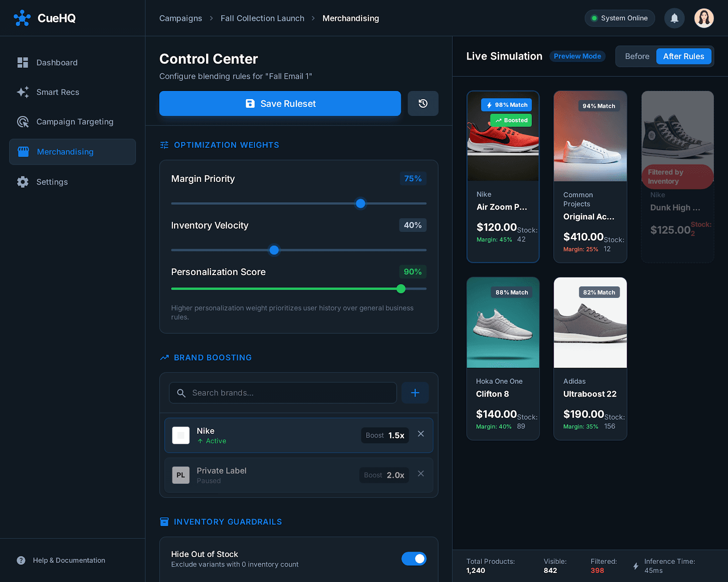Click the Merchandising storefront icon

pyautogui.click(x=23, y=151)
